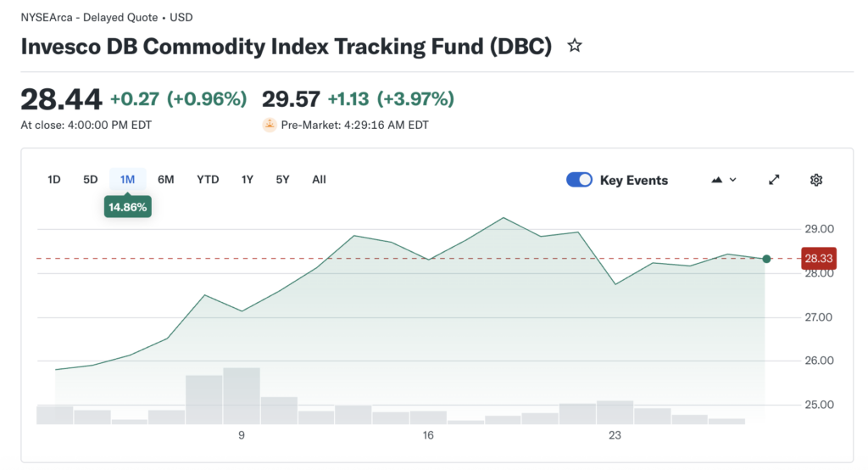Click the x-axis date label 16

428,435
